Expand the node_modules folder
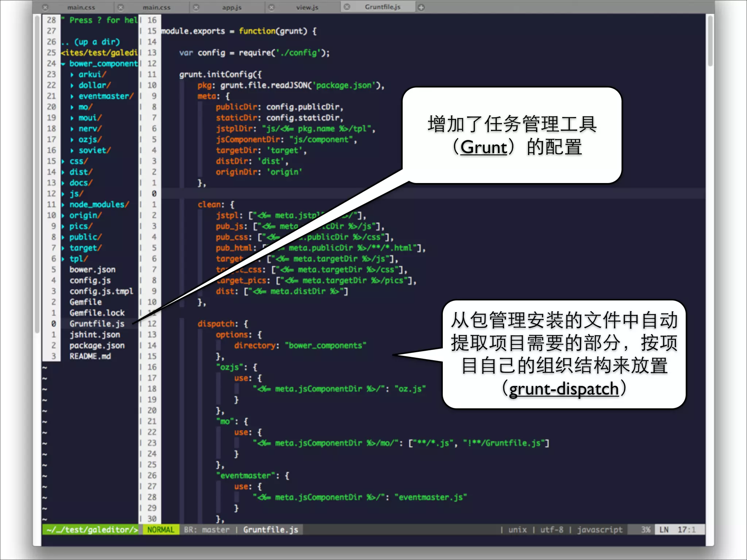747x560 pixels. click(63, 205)
